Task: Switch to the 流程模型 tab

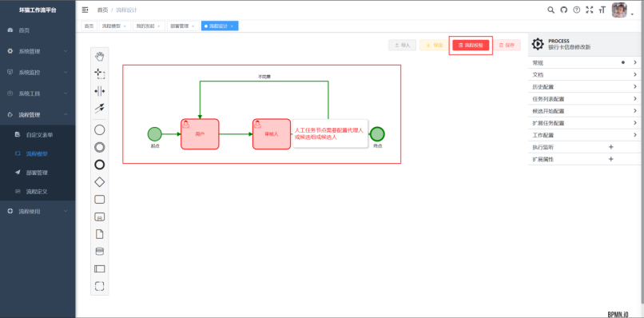Action: (111, 26)
